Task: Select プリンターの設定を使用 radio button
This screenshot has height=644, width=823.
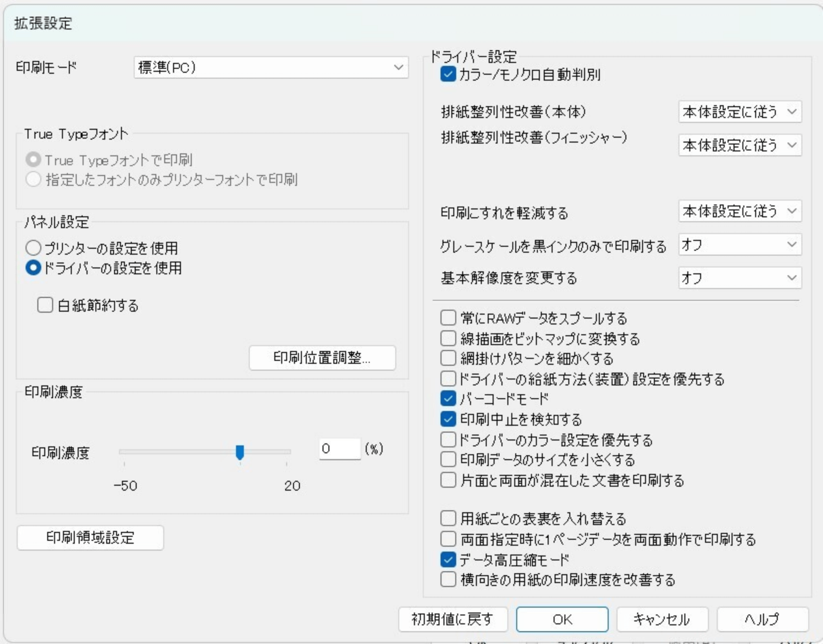Action: tap(33, 248)
